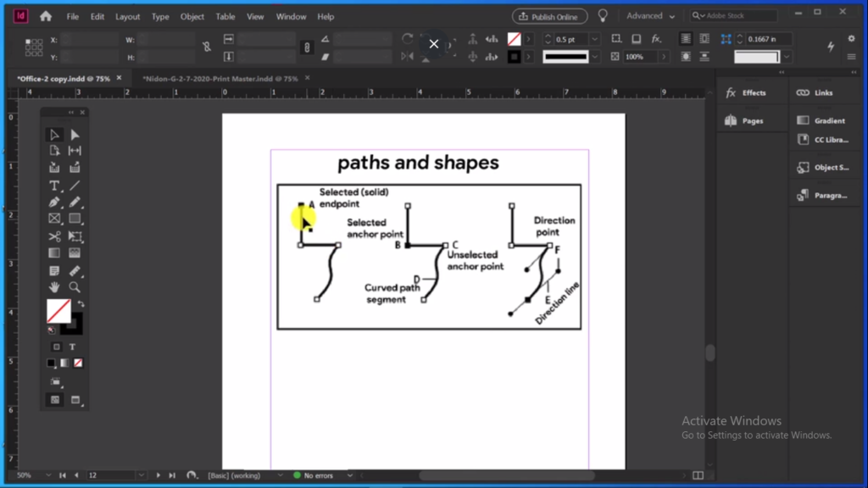Pick the Content Placer tool
Screen dimensions: 868x488
pyautogui.click(x=75, y=168)
